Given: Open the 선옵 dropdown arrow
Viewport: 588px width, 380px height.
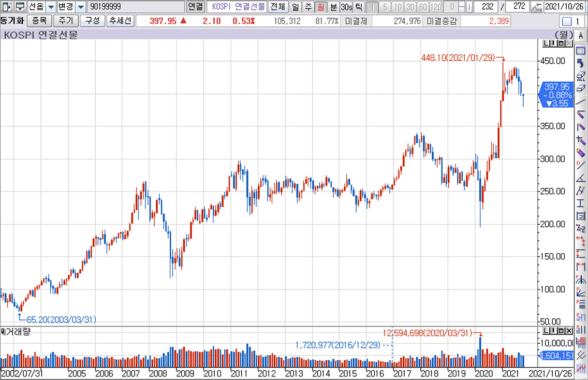Looking at the screenshot, I should click(51, 6).
